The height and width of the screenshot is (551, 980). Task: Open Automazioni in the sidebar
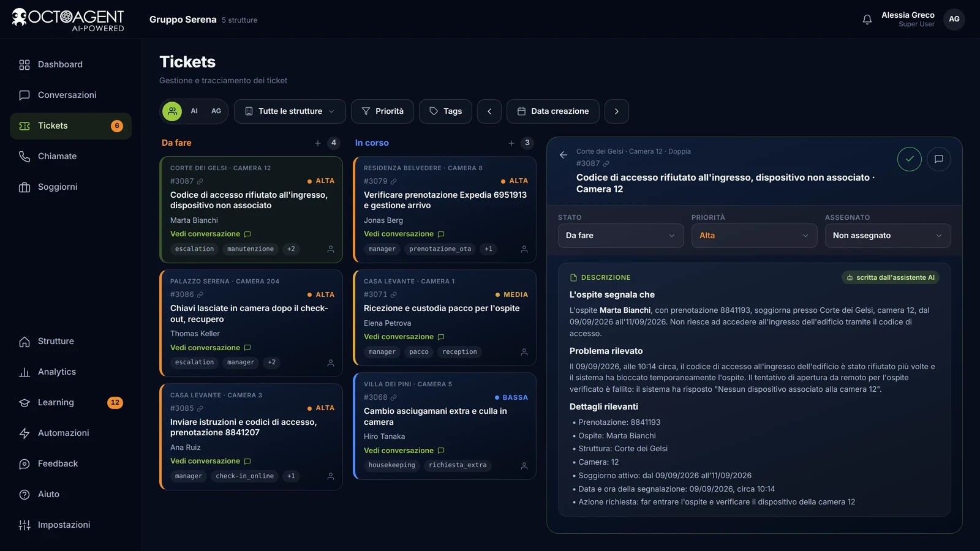[x=70, y=433]
